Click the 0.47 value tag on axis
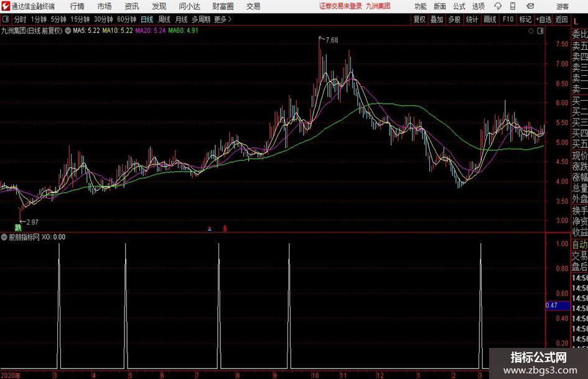Viewport: 588px width, 379px height. pyautogui.click(x=558, y=306)
